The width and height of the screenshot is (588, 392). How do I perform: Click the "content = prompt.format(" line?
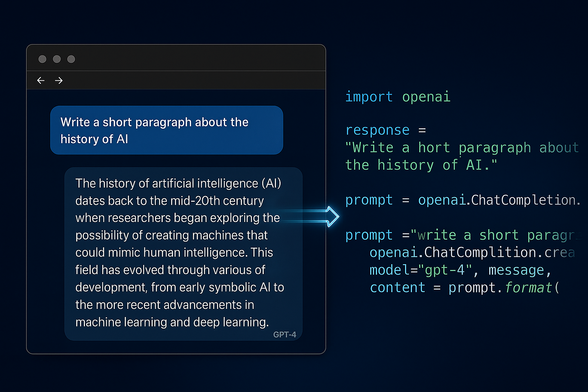point(465,287)
